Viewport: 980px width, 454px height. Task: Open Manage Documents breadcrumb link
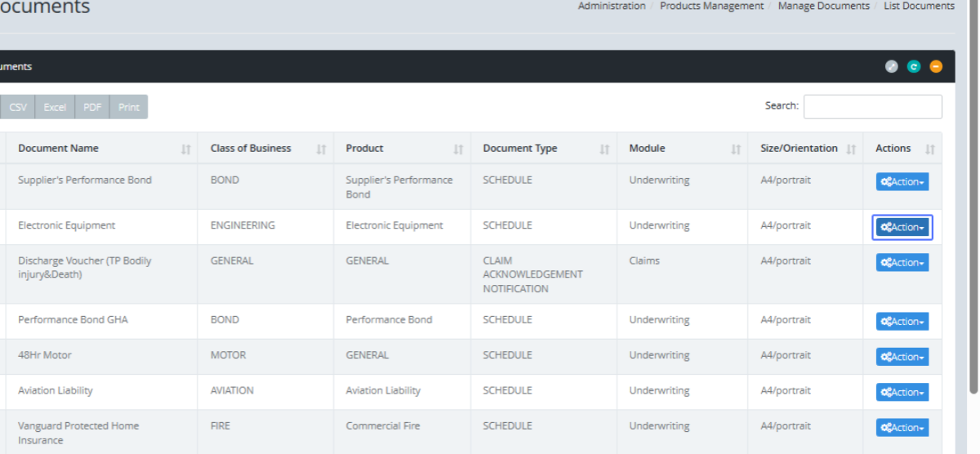tap(823, 6)
